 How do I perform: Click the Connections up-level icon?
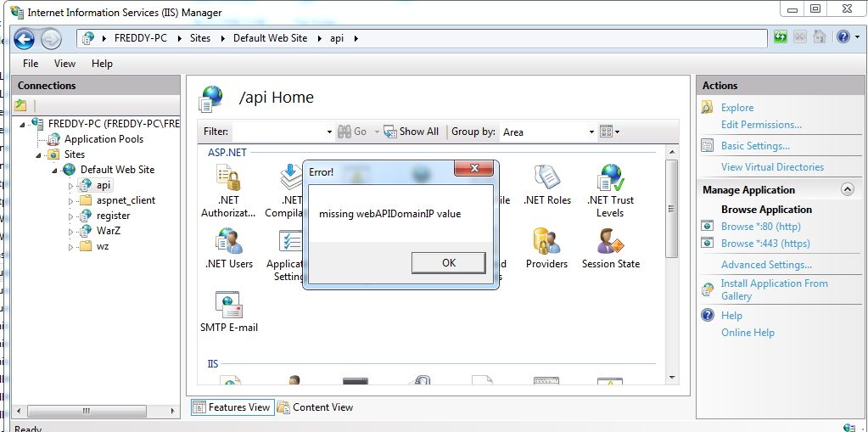point(20,104)
